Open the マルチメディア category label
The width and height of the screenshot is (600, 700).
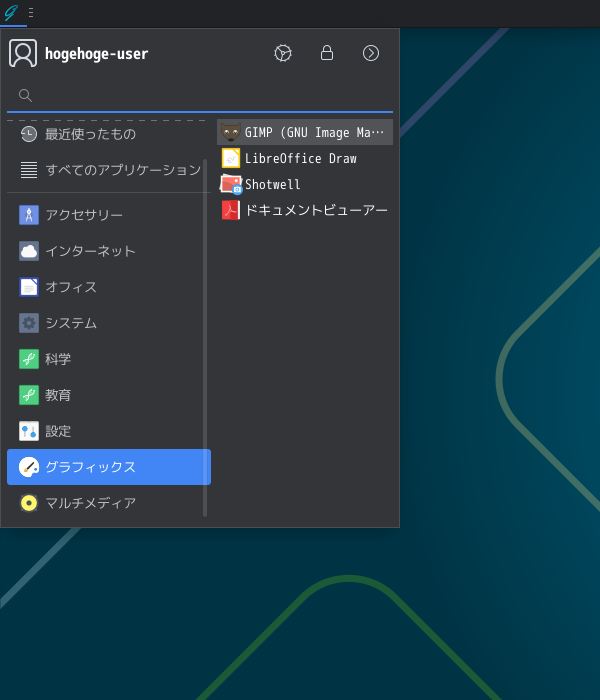click(91, 503)
